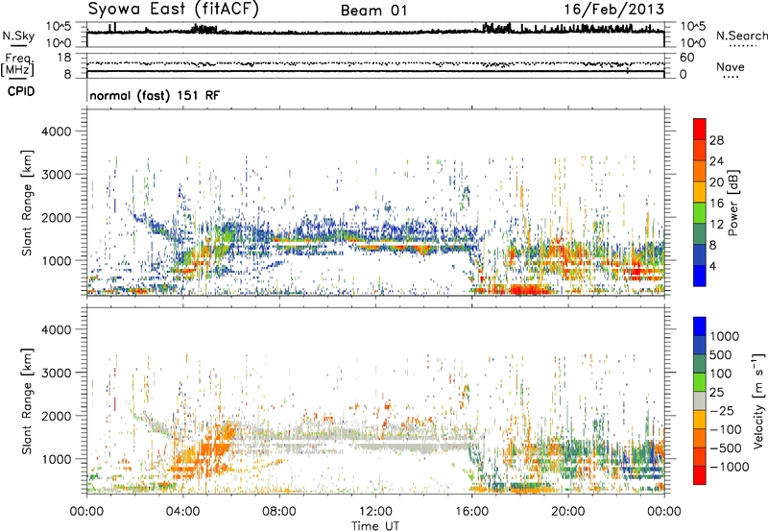The image size is (768, 532).
Task: Click 'Slant Range [km]' label of the velocity panel
Action: [x=27, y=400]
